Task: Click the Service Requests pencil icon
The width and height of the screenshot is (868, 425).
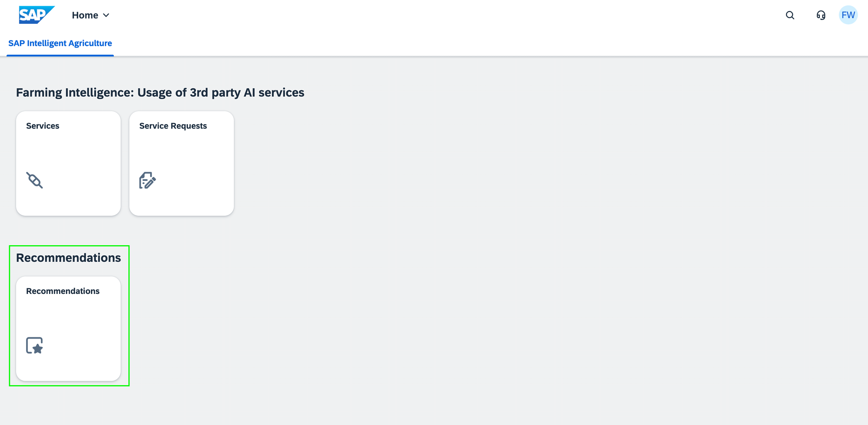Action: coord(147,181)
